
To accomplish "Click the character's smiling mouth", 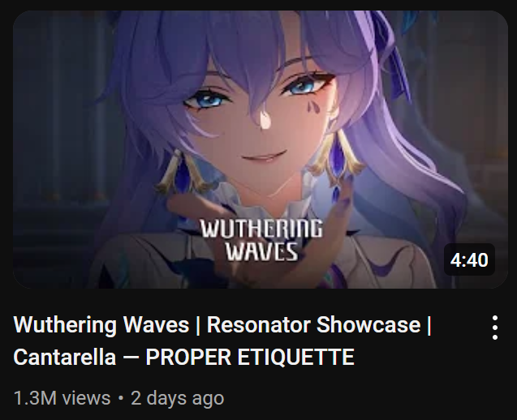I will pos(264,157).
